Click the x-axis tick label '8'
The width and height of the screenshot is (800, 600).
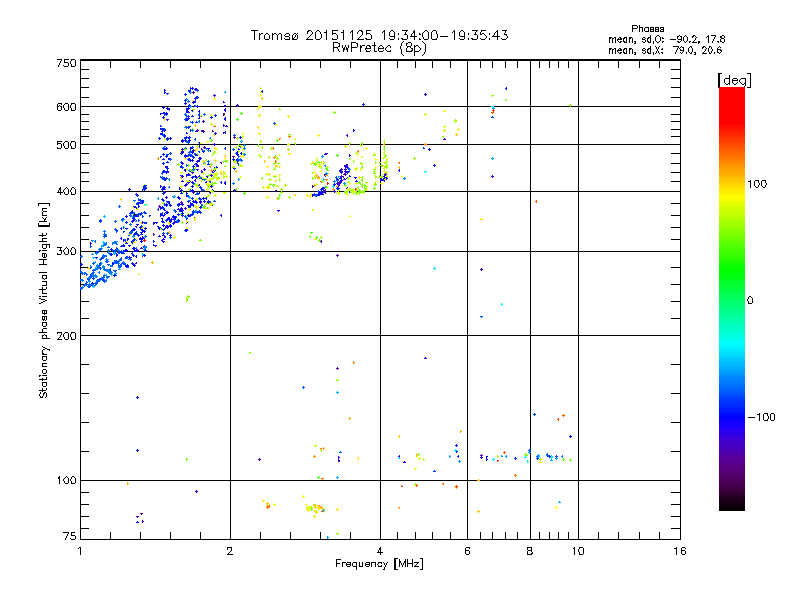pos(530,551)
